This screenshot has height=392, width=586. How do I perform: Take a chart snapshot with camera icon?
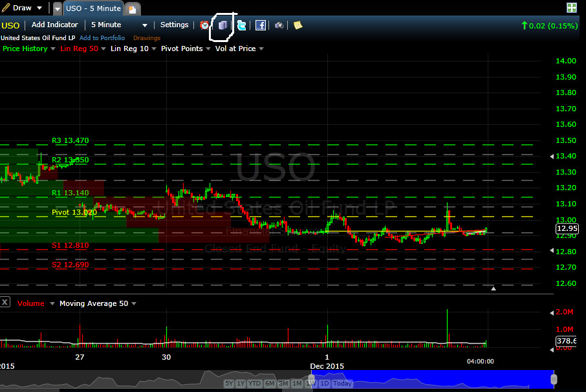[279, 25]
